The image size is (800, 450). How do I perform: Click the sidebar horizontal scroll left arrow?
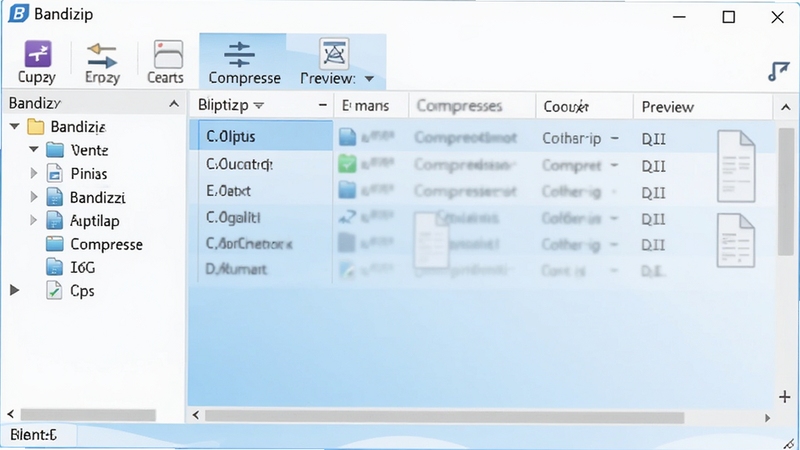point(11,414)
